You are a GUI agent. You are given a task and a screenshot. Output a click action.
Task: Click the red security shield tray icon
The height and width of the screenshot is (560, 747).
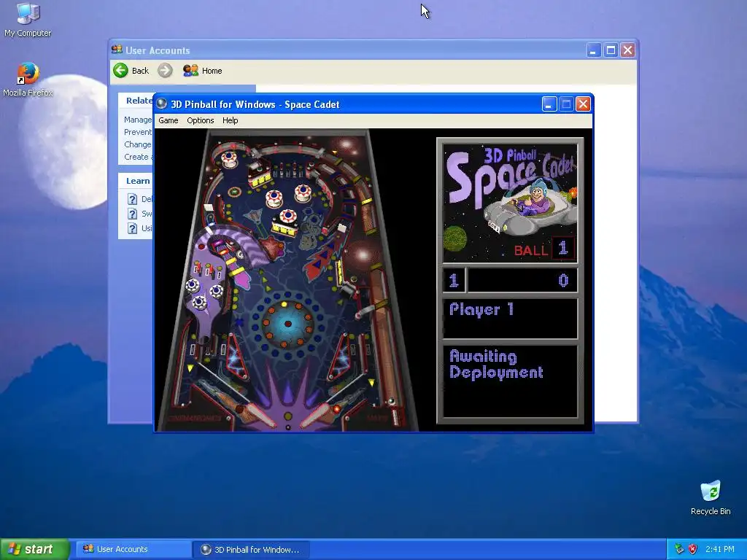[x=693, y=549]
